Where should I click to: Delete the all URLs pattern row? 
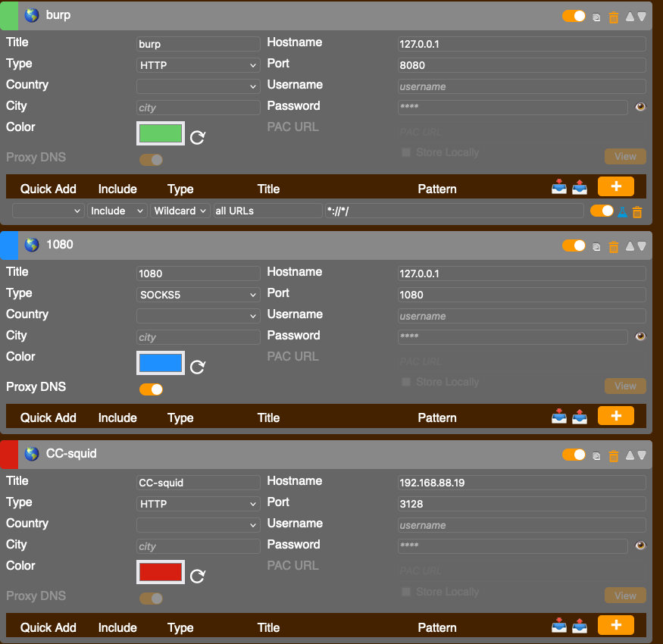coord(637,212)
